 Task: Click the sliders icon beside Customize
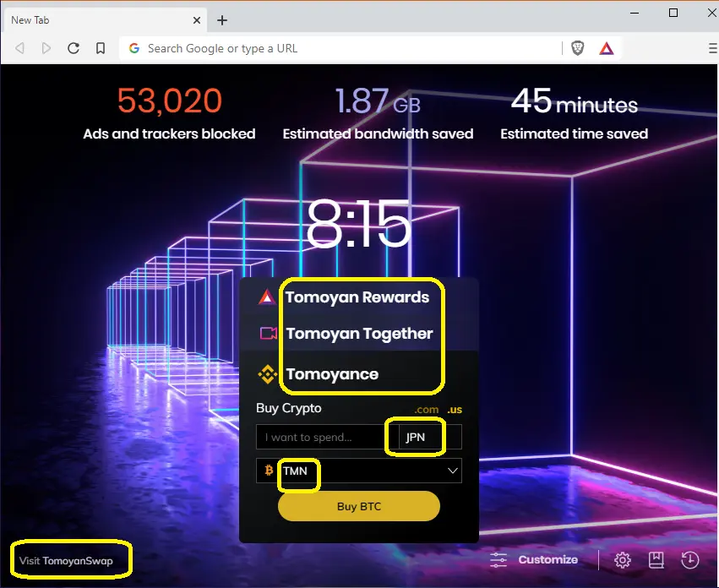click(498, 560)
